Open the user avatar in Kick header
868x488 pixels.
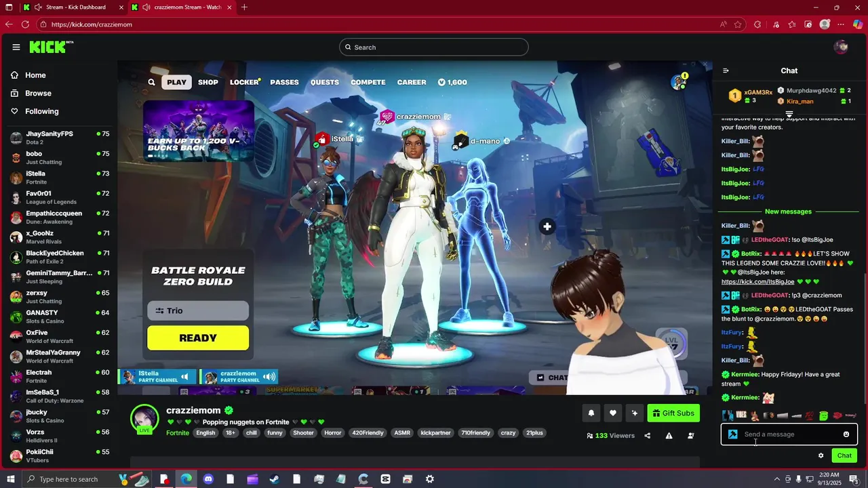coord(841,47)
